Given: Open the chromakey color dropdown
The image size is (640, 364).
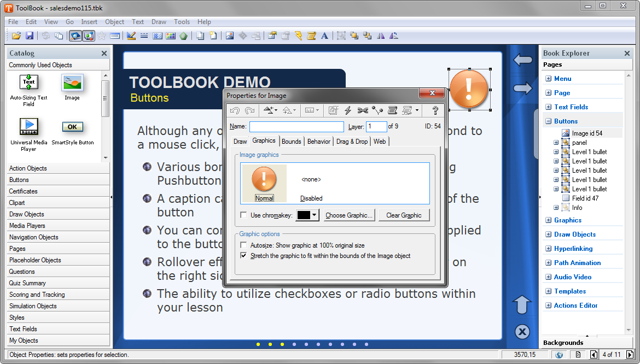Looking at the screenshot, I should (315, 215).
